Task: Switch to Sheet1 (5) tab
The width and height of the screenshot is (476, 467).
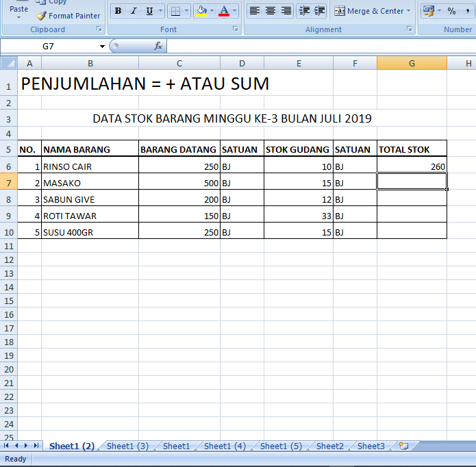Action: coord(281,446)
